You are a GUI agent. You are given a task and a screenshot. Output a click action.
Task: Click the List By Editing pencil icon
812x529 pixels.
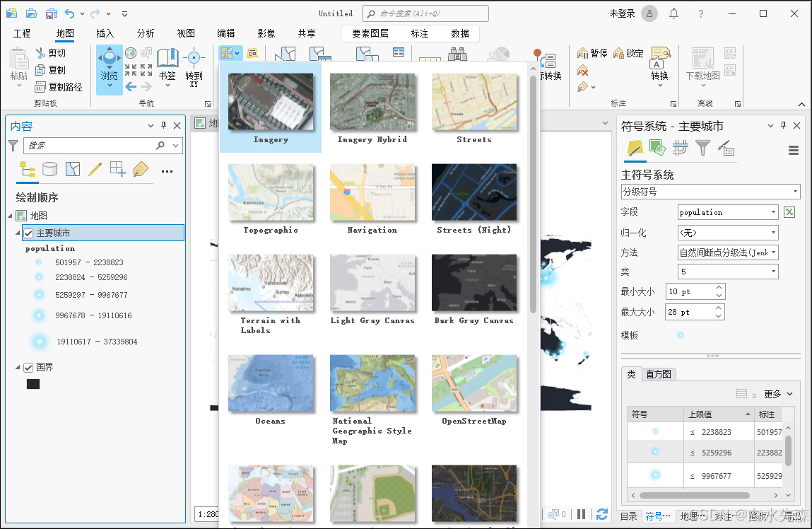pyautogui.click(x=95, y=170)
